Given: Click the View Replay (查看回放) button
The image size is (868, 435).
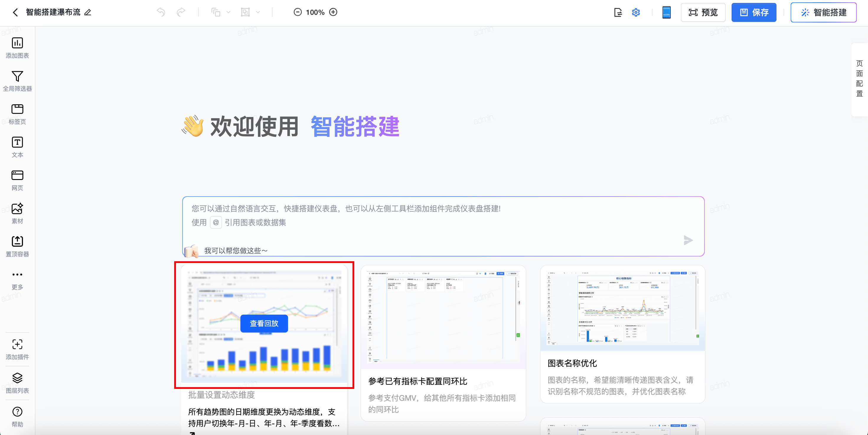Looking at the screenshot, I should tap(264, 323).
